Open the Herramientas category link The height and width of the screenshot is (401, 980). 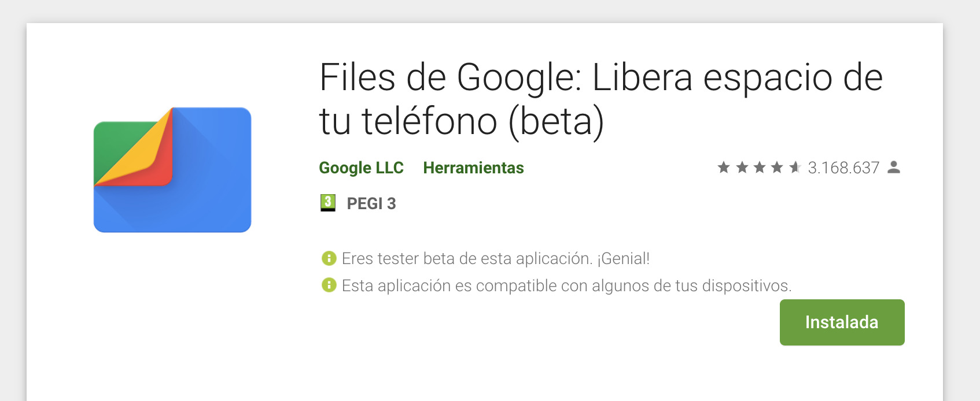473,168
